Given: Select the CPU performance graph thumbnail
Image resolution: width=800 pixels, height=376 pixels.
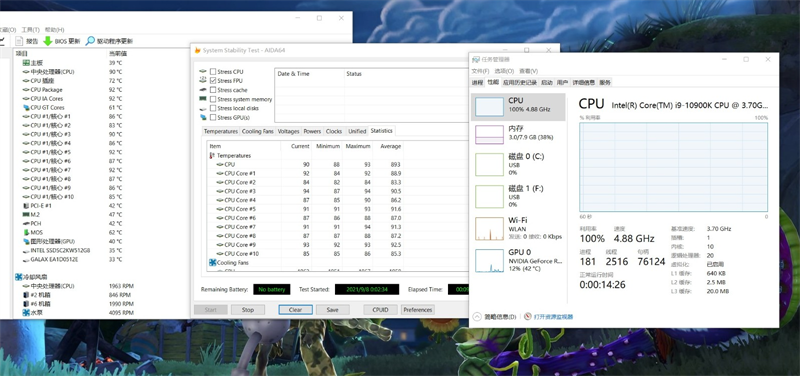Looking at the screenshot, I should [489, 107].
